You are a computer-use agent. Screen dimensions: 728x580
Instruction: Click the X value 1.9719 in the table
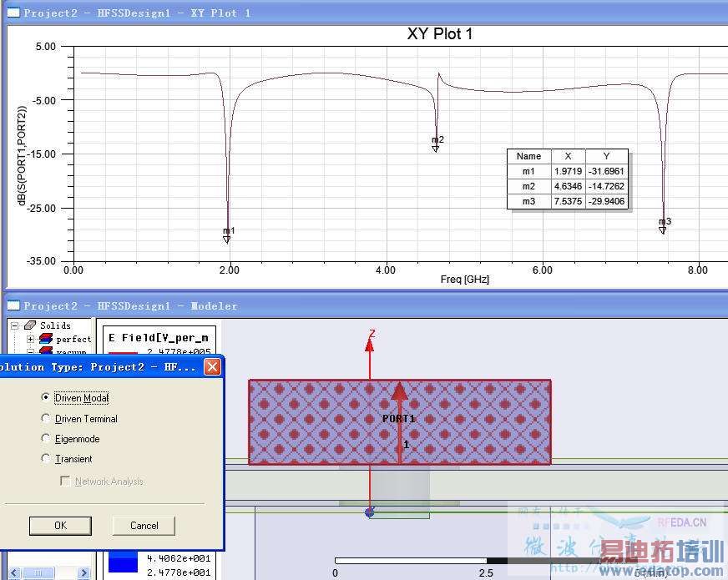pyautogui.click(x=569, y=171)
